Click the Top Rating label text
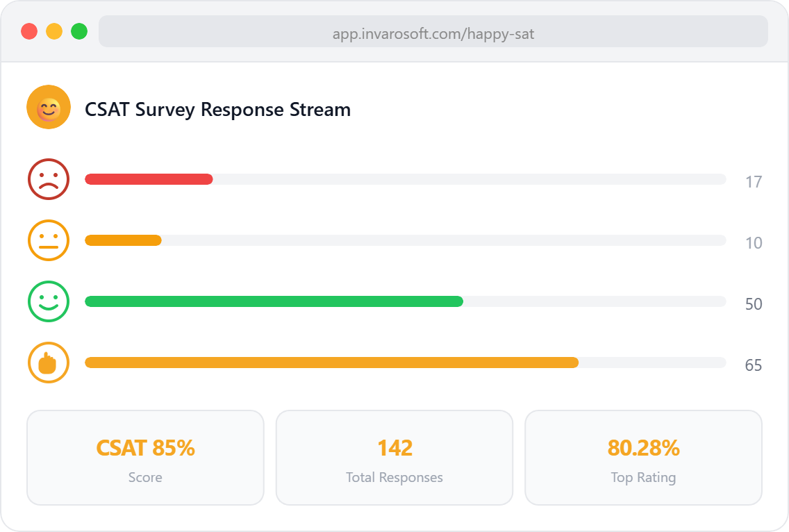Image resolution: width=789 pixels, height=532 pixels. (x=644, y=477)
